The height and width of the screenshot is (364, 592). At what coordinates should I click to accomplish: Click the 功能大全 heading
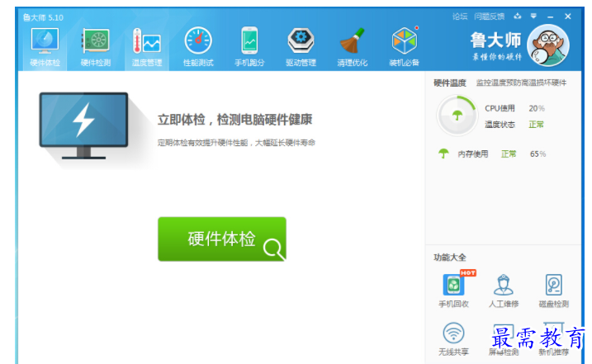(x=450, y=258)
